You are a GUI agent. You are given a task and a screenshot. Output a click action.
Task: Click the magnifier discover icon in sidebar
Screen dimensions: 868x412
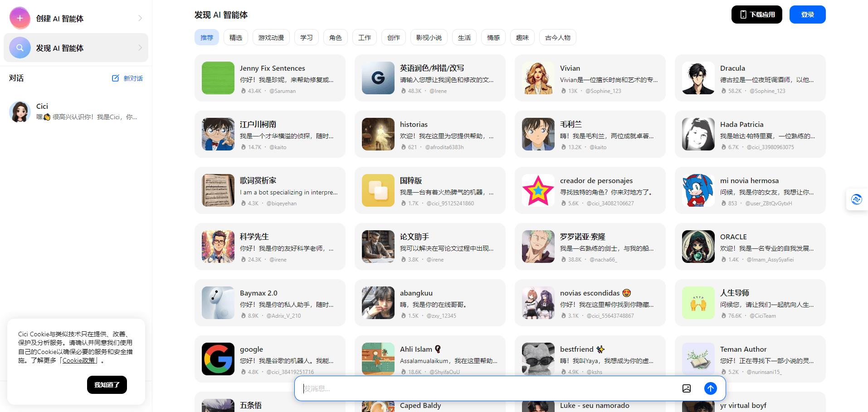click(20, 48)
